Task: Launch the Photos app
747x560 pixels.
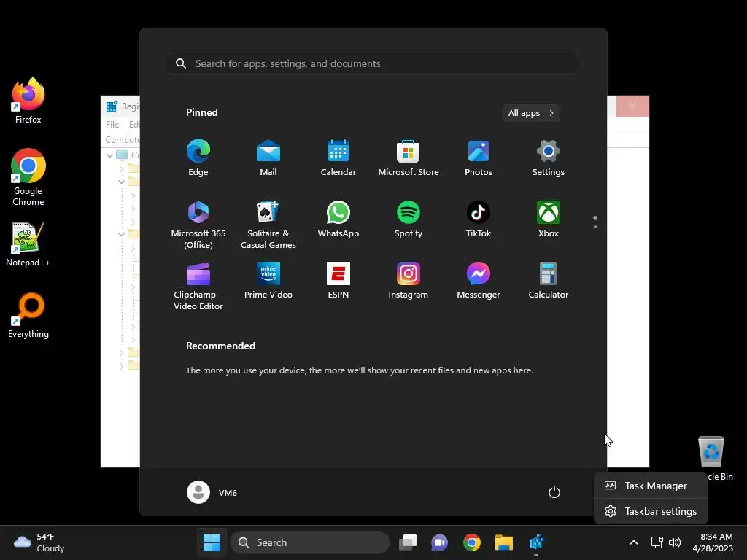Action: (x=479, y=158)
